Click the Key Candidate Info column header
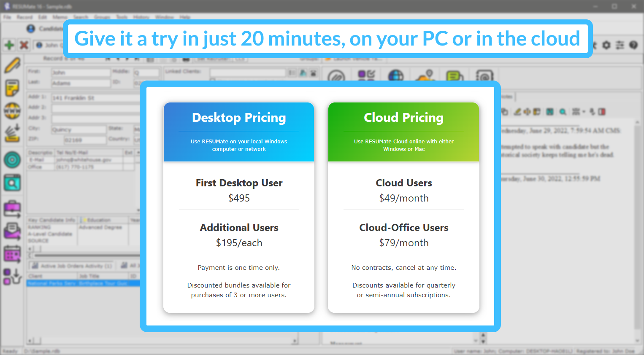Viewport: 644px width, 355px height. click(x=52, y=220)
